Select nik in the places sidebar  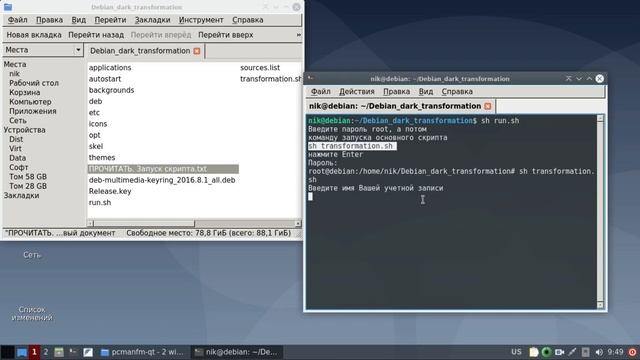coord(14,74)
